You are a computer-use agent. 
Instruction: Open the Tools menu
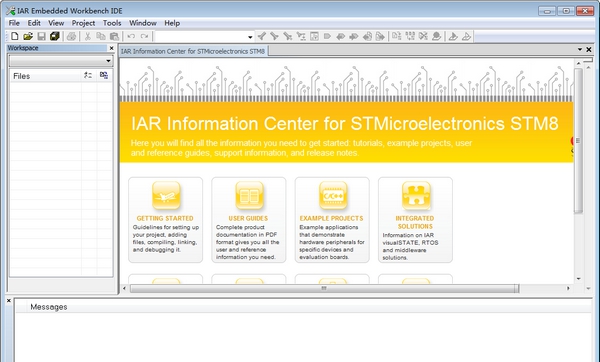click(112, 23)
